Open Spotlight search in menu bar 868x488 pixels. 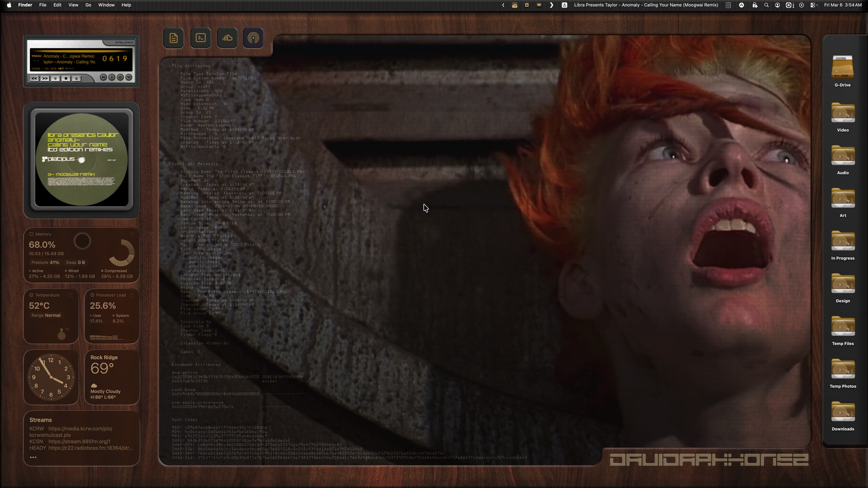click(x=766, y=5)
